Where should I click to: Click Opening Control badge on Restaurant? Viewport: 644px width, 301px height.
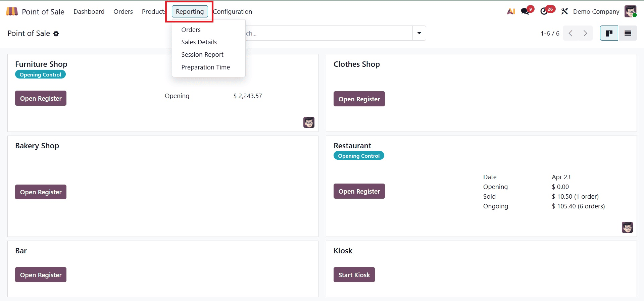[359, 156]
